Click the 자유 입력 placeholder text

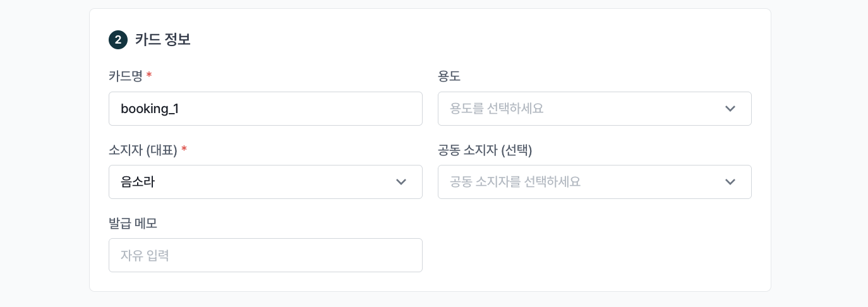coord(145,255)
